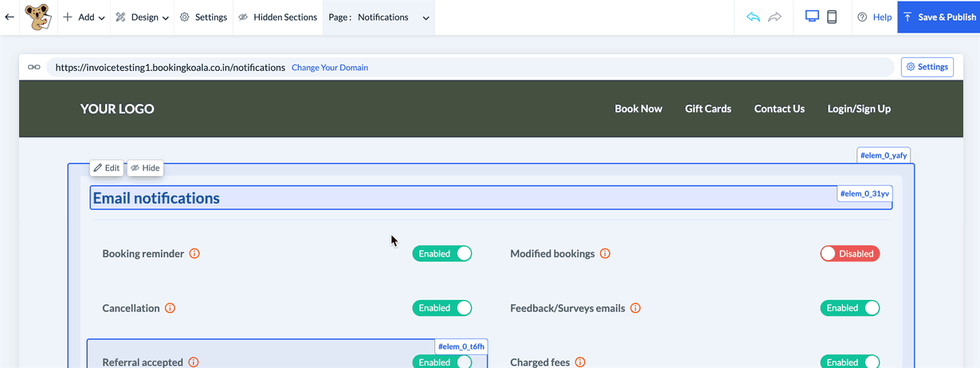Click the Change Your Domain link
This screenshot has width=980, height=368.
[x=330, y=68]
